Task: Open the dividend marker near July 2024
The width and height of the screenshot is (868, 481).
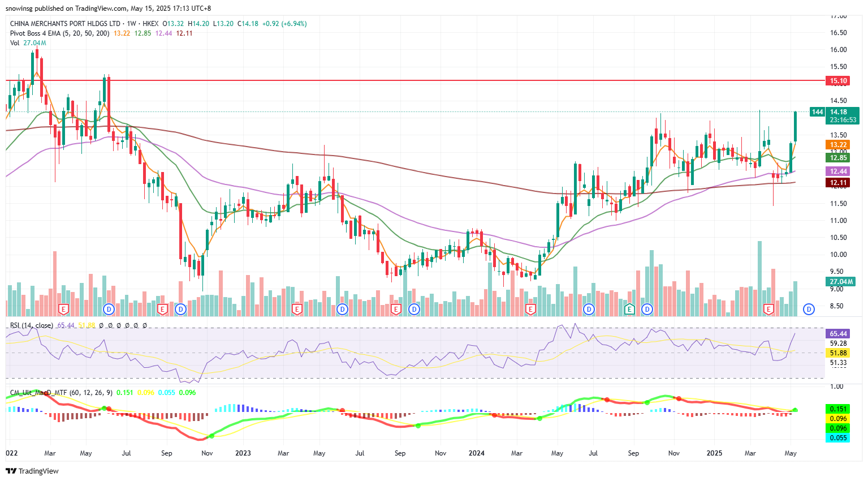Action: (x=589, y=309)
